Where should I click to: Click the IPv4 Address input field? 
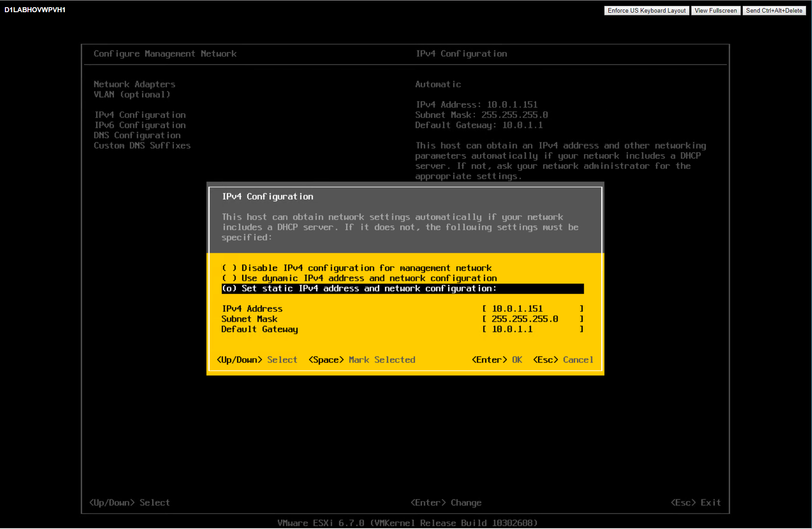(x=532, y=309)
